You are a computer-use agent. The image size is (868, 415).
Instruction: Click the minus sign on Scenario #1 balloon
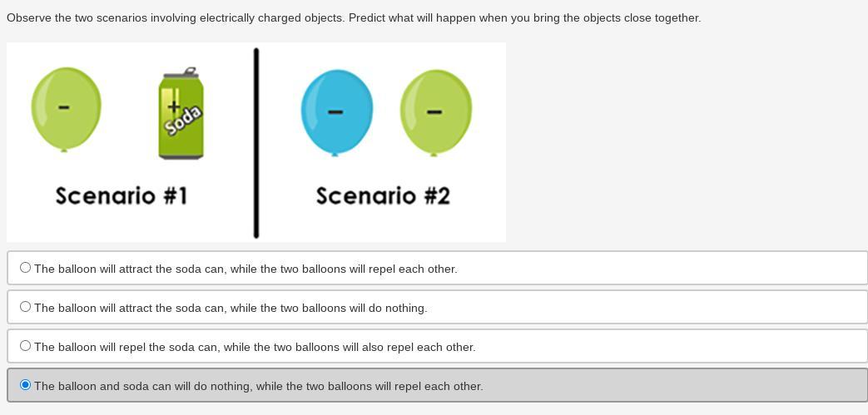coord(63,107)
